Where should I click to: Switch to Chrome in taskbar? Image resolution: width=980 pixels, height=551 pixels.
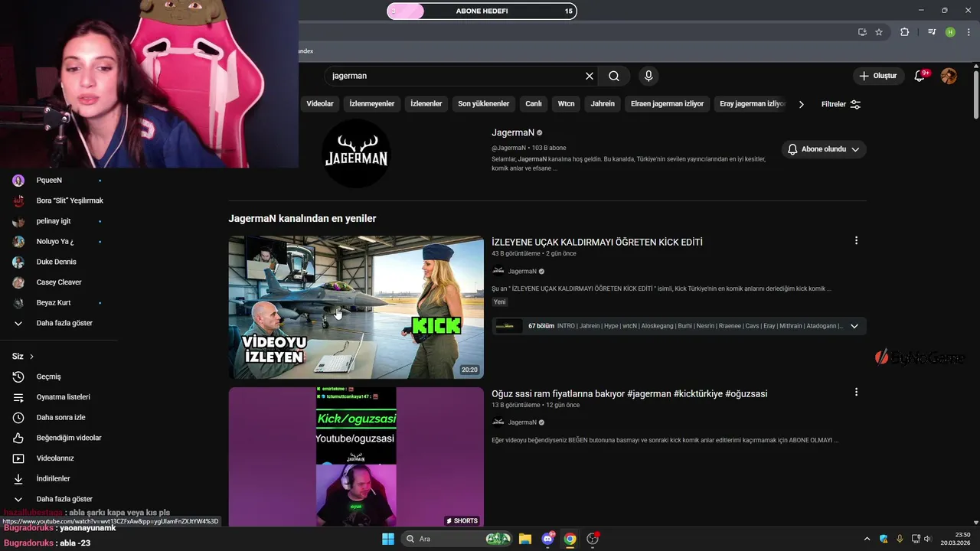click(x=570, y=539)
